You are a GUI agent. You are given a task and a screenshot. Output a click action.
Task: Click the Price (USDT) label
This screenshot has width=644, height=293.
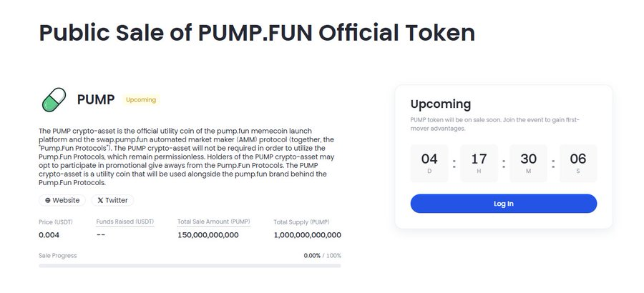pos(56,222)
